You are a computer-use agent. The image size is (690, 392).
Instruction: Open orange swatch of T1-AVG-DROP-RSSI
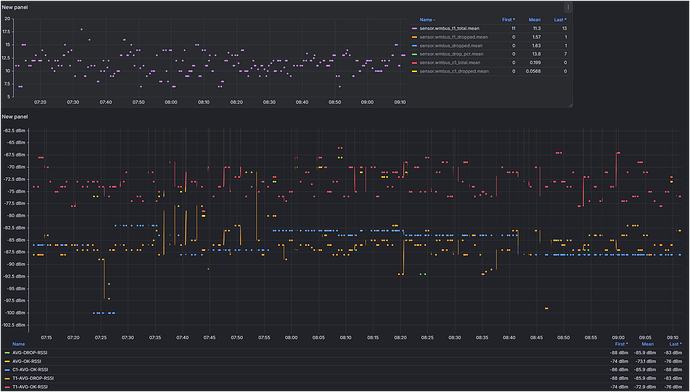click(7, 378)
